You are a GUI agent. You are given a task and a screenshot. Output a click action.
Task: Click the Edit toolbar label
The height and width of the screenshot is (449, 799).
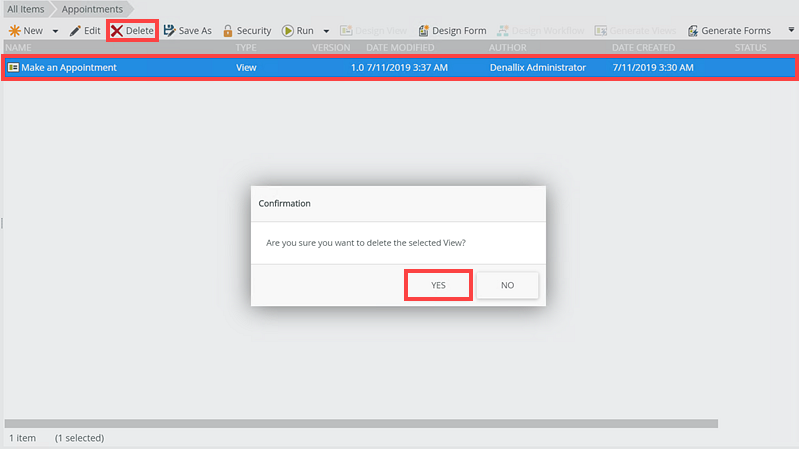92,31
